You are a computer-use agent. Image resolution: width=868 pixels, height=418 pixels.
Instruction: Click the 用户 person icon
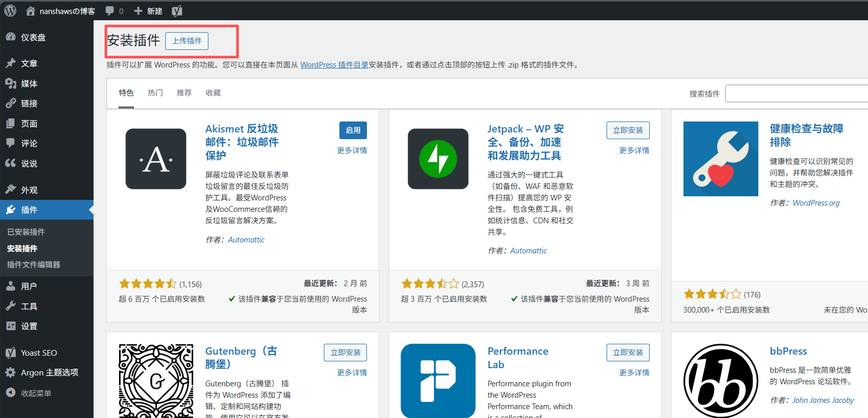(10, 286)
